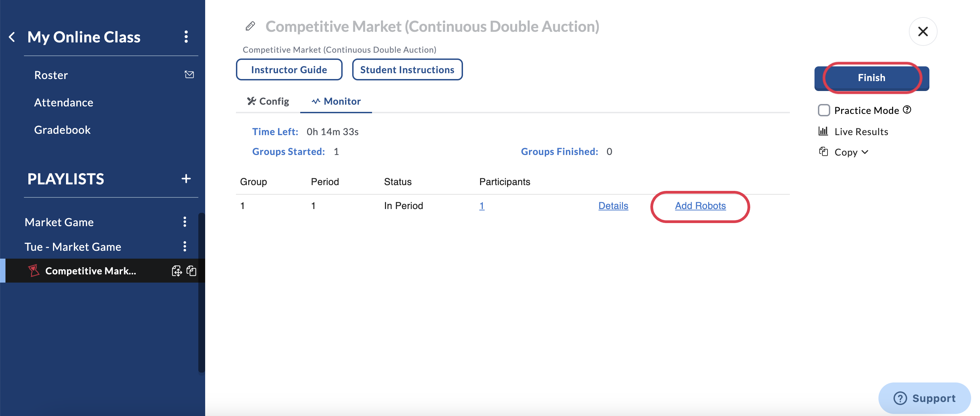Open Tue - Market Game options menu
This screenshot has width=980, height=416.
click(185, 247)
